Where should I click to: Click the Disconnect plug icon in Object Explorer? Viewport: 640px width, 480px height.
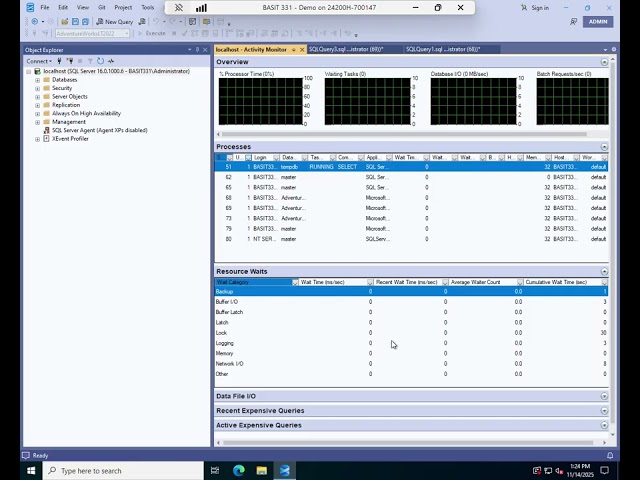(x=70, y=61)
